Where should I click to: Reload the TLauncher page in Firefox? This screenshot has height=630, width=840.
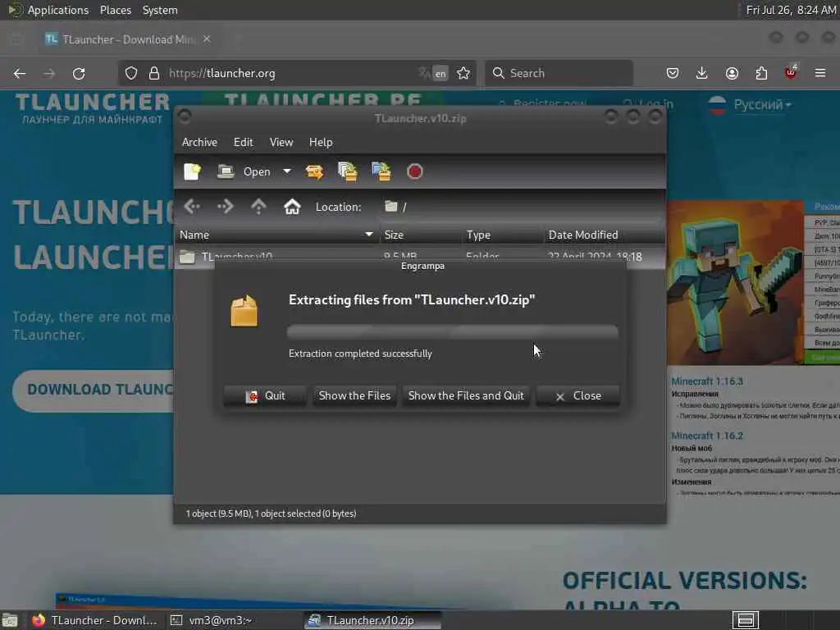79,73
